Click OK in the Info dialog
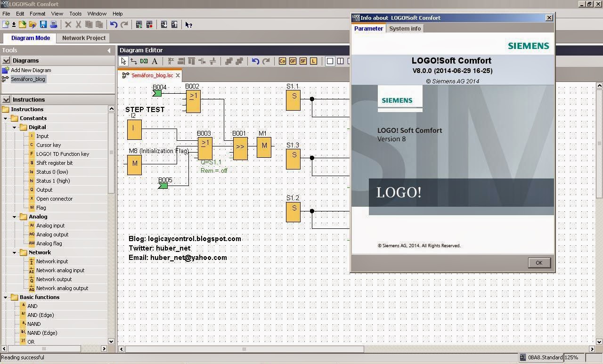The width and height of the screenshot is (603, 364). coord(539,263)
